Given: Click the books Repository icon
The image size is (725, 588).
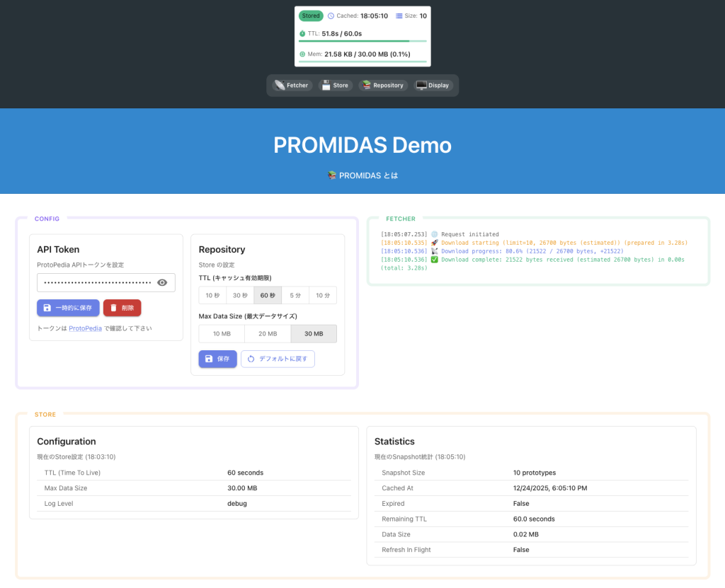Looking at the screenshot, I should point(367,86).
